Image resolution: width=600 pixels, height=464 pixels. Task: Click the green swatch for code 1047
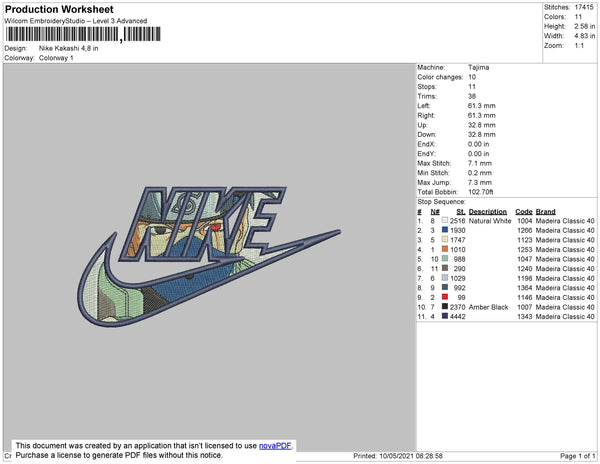pos(445,259)
